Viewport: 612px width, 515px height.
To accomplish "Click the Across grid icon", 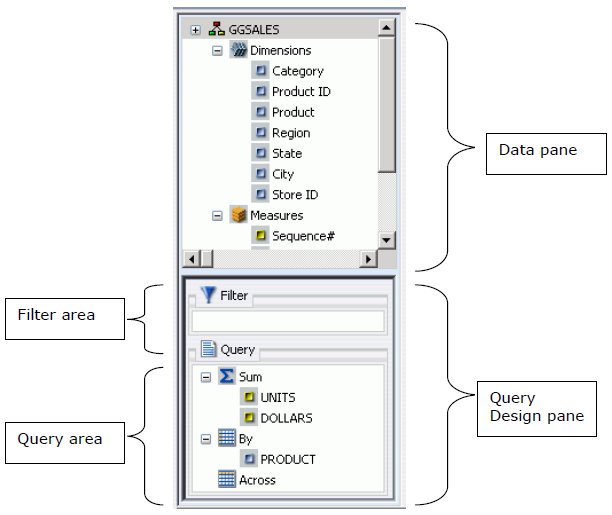I will (227, 479).
